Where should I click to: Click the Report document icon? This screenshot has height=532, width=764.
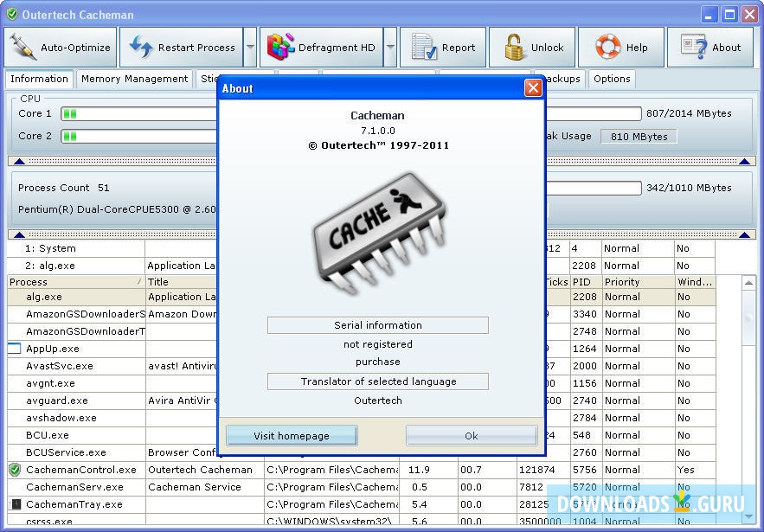pos(424,48)
